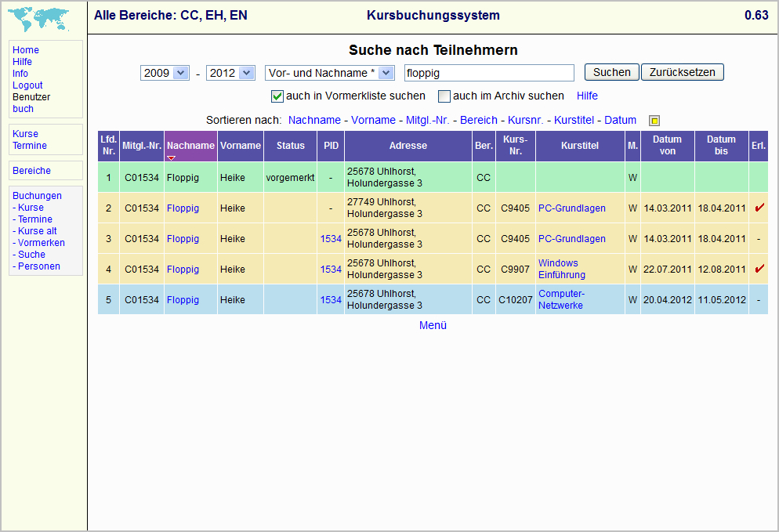Click the small yellow square icon beside Datum
Screen dimensions: 779x532
[654, 121]
